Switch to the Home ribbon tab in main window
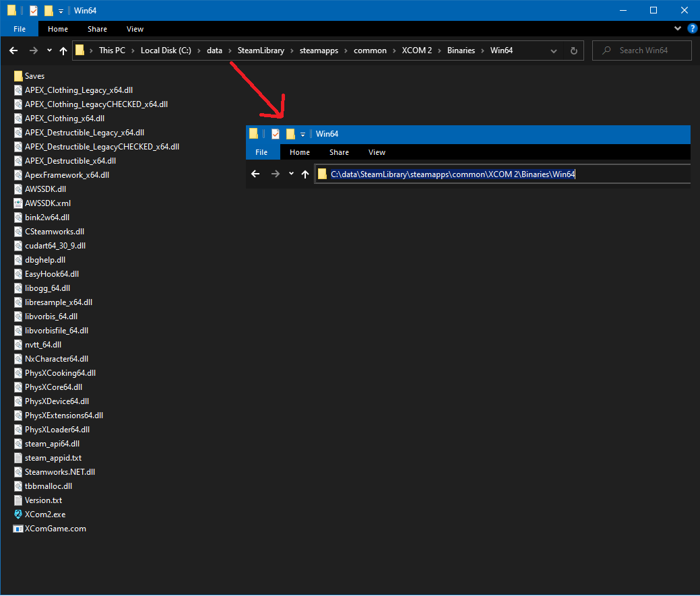 58,29
